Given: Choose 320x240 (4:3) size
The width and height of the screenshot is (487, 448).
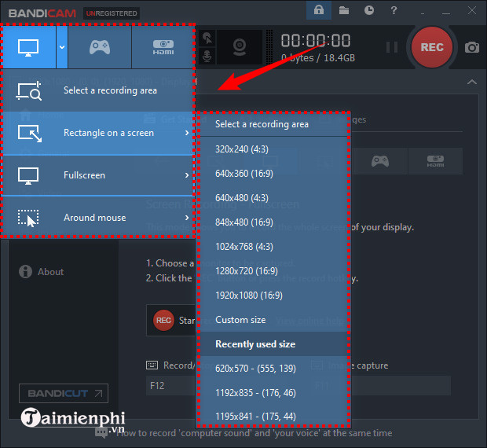Looking at the screenshot, I should click(x=273, y=149).
